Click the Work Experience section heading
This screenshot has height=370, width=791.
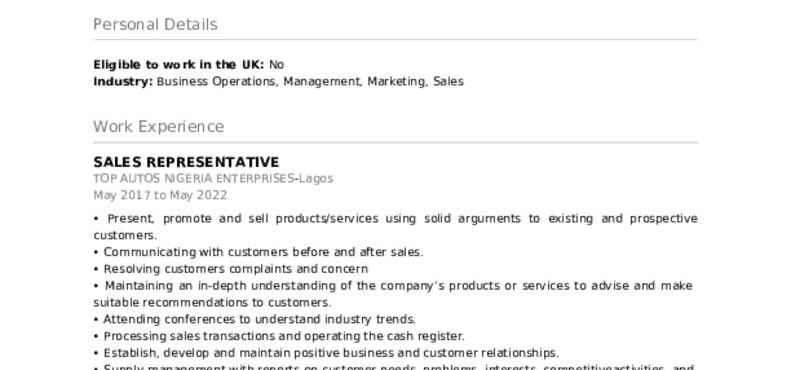158,126
